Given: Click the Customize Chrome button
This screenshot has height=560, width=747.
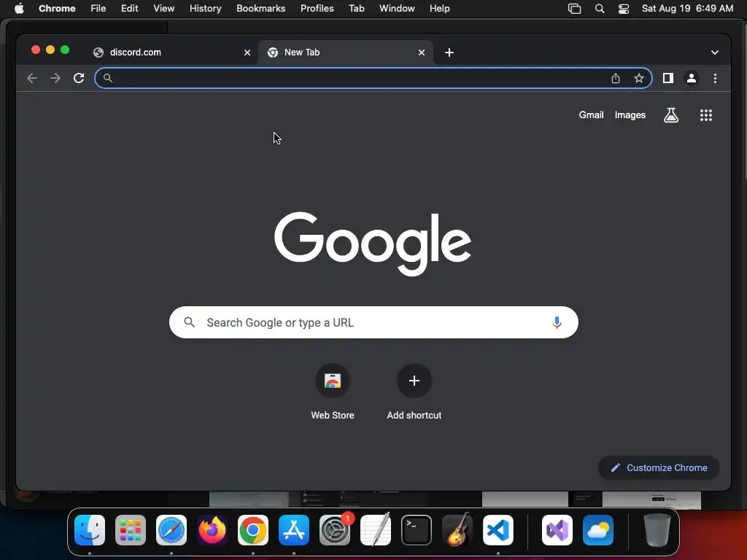Looking at the screenshot, I should tap(659, 467).
